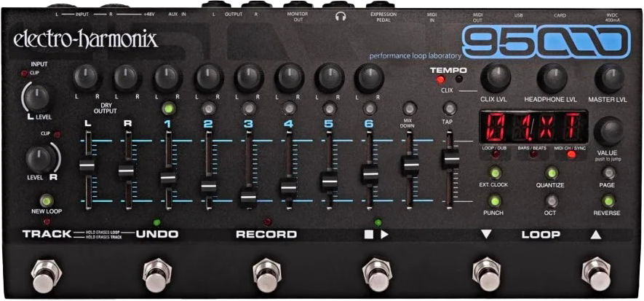This screenshot has height=301, width=644.
Task: Touch the pan knob above track 3
Action: (250, 78)
